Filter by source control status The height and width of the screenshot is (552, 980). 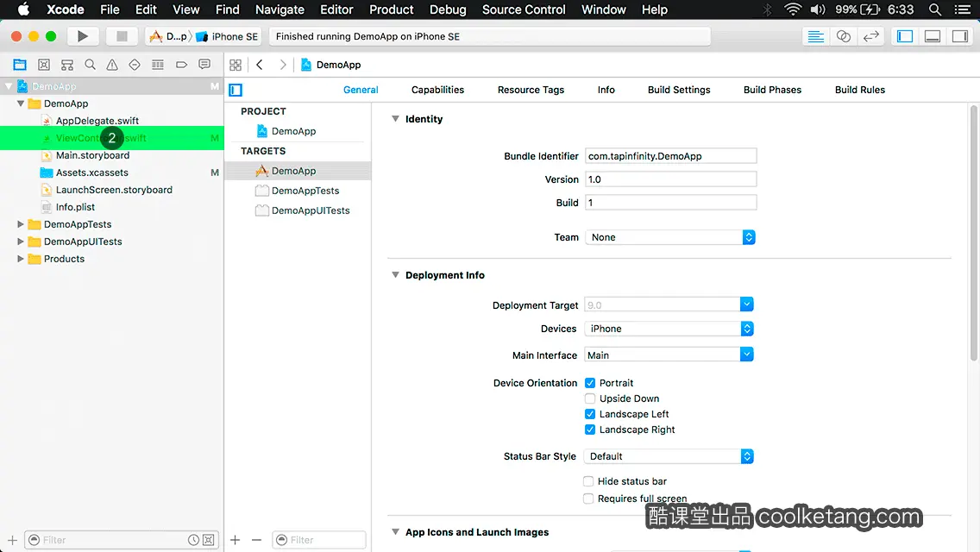click(209, 540)
